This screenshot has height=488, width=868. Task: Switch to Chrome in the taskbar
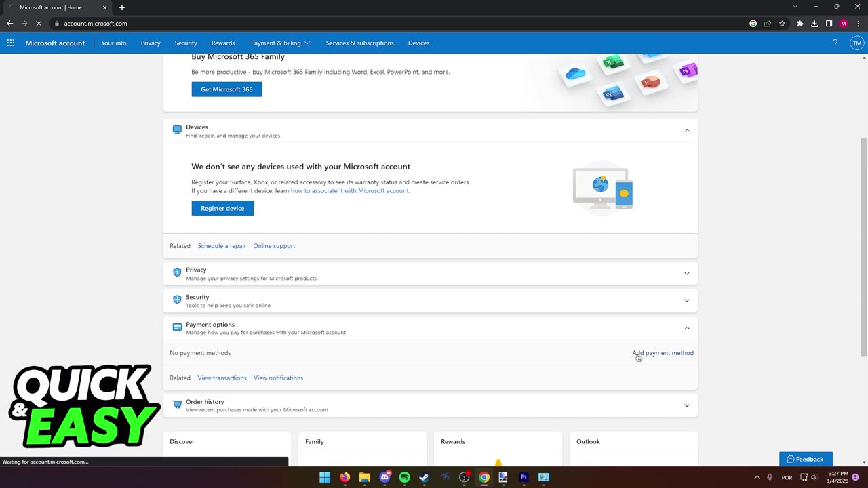point(484,477)
